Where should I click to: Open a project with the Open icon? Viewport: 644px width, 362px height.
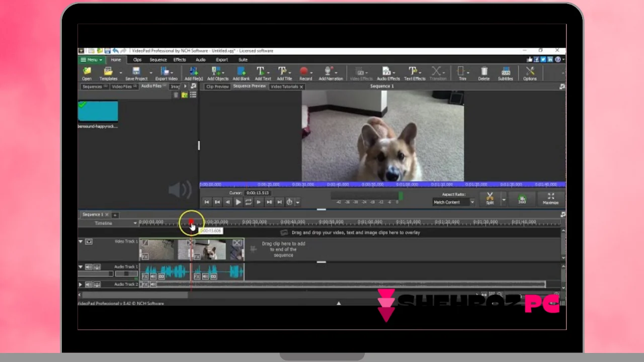tap(87, 73)
